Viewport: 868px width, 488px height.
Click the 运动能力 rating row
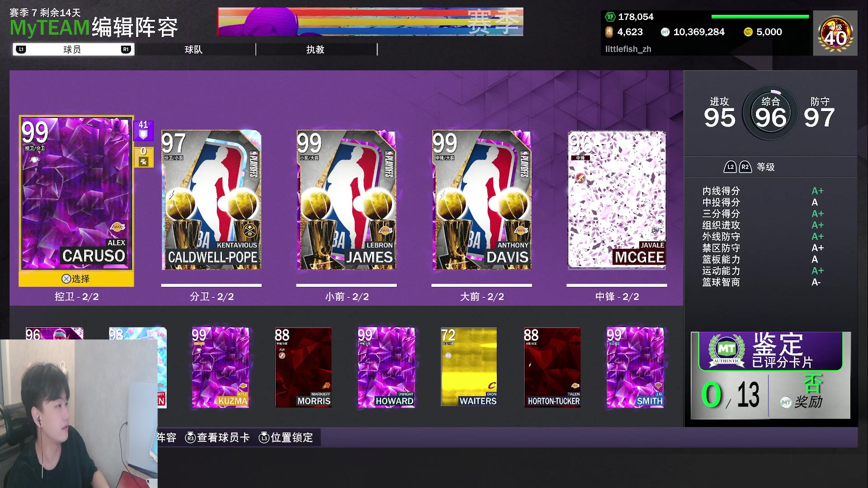pyautogui.click(x=763, y=271)
